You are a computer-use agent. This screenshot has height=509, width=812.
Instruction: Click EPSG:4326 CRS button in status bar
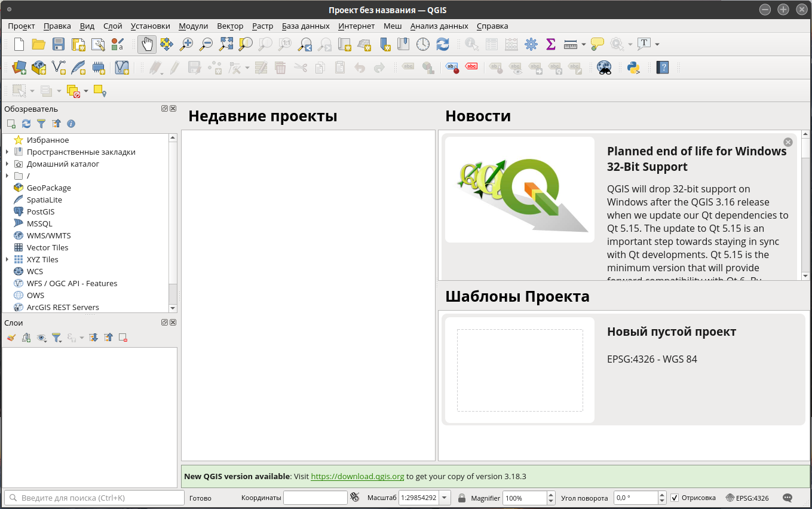point(747,498)
